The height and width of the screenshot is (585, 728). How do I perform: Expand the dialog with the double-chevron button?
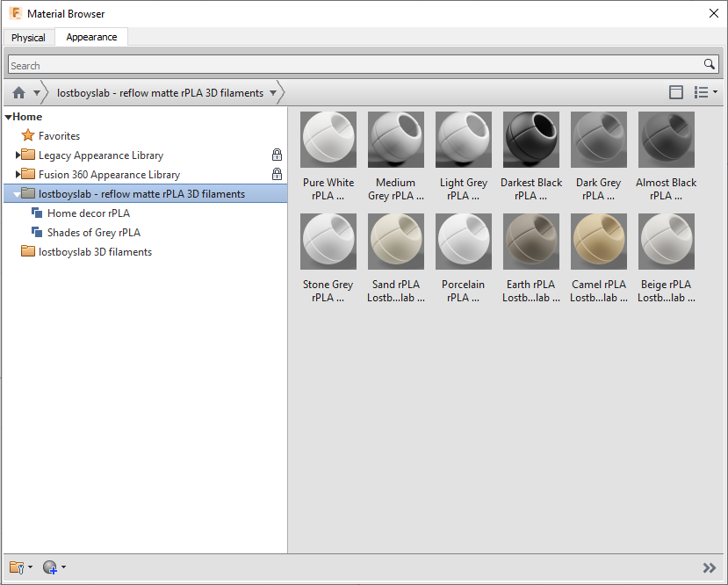tap(709, 567)
